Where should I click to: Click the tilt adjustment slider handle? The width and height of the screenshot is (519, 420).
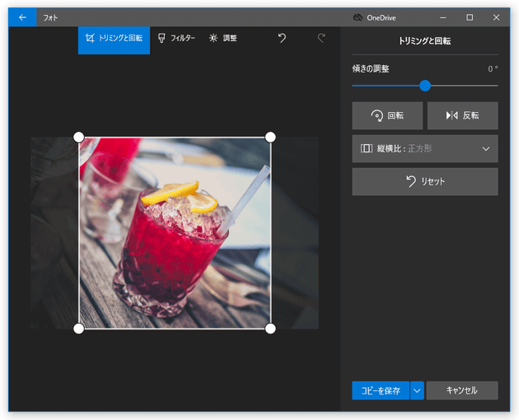(425, 86)
